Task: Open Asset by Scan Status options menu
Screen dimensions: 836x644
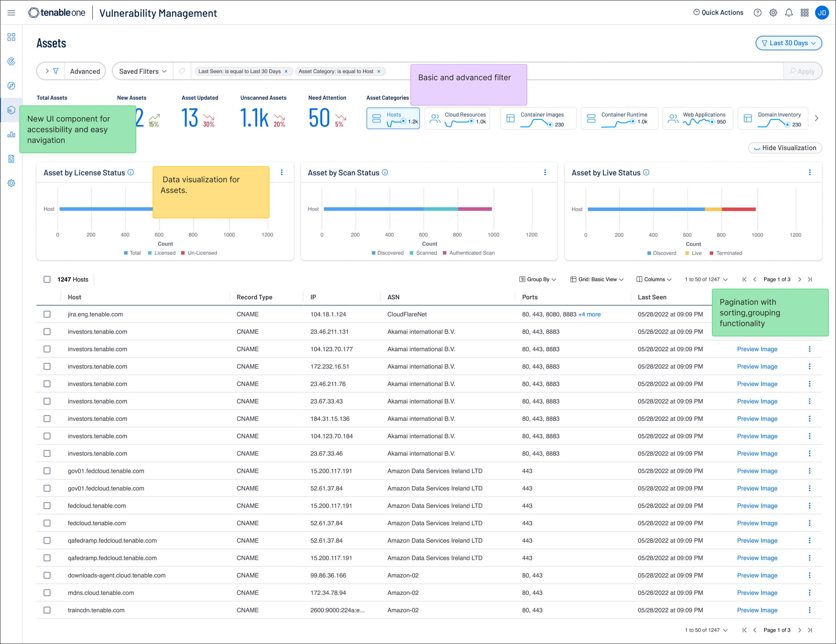Action: [x=545, y=173]
